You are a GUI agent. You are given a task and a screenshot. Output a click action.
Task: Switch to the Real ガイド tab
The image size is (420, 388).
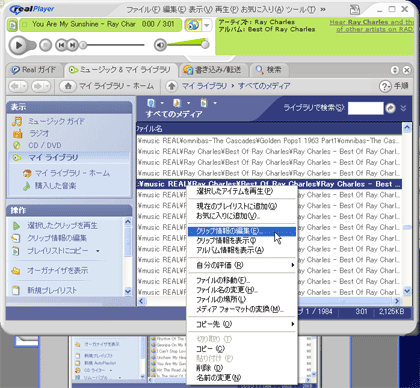[33, 70]
